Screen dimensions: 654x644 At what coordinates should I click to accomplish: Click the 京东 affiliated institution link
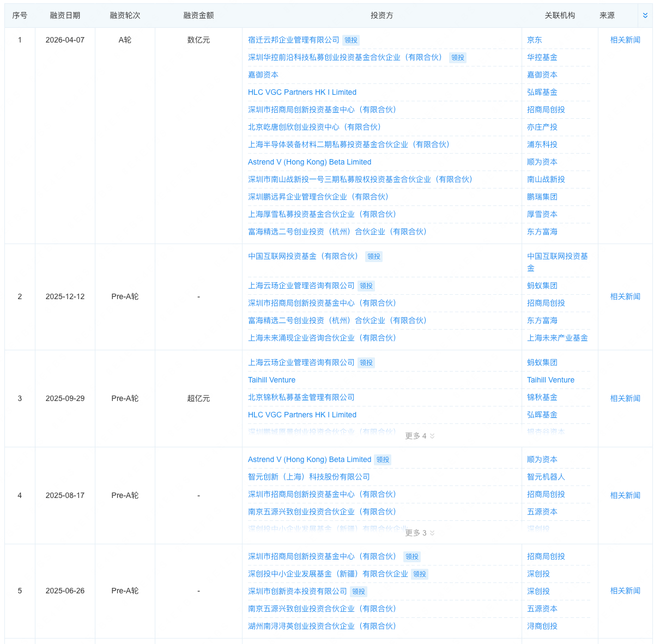click(x=534, y=40)
